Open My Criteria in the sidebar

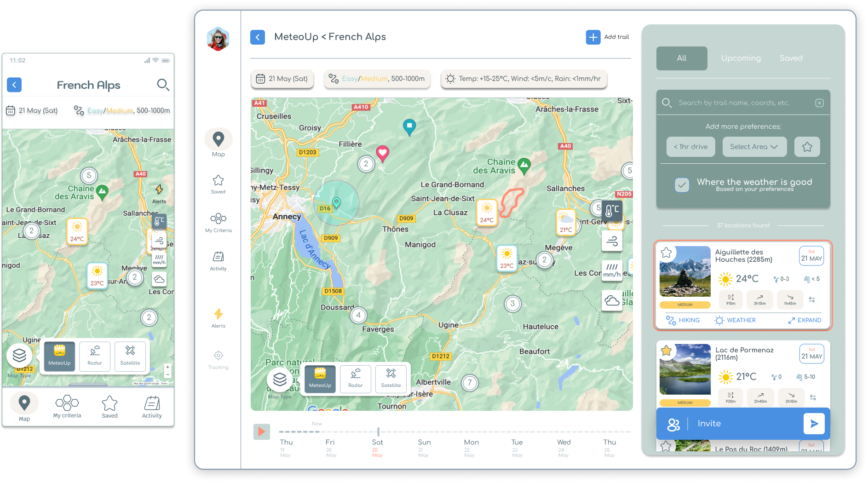[x=218, y=222]
